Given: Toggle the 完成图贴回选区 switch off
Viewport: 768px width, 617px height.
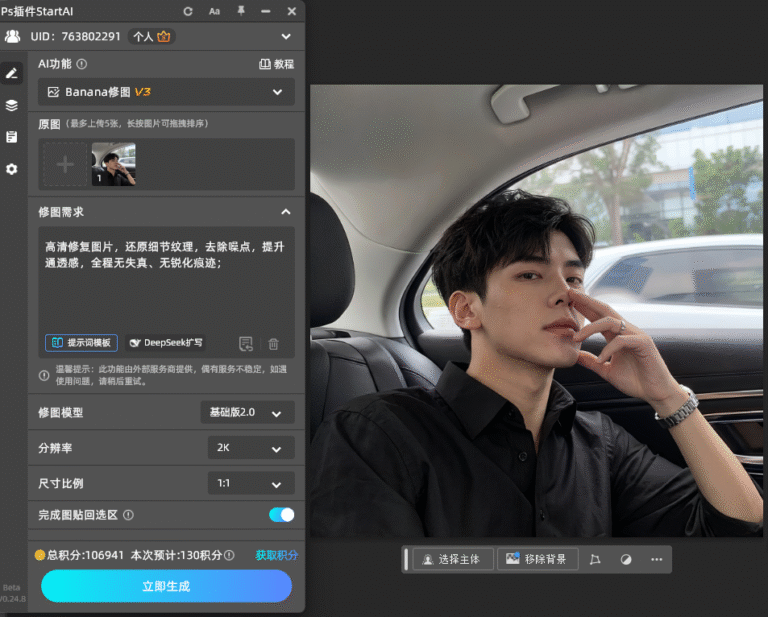Looking at the screenshot, I should tap(282, 515).
